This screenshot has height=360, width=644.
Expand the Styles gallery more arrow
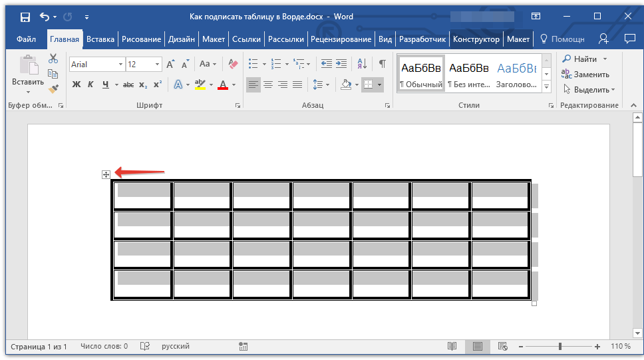click(x=546, y=87)
